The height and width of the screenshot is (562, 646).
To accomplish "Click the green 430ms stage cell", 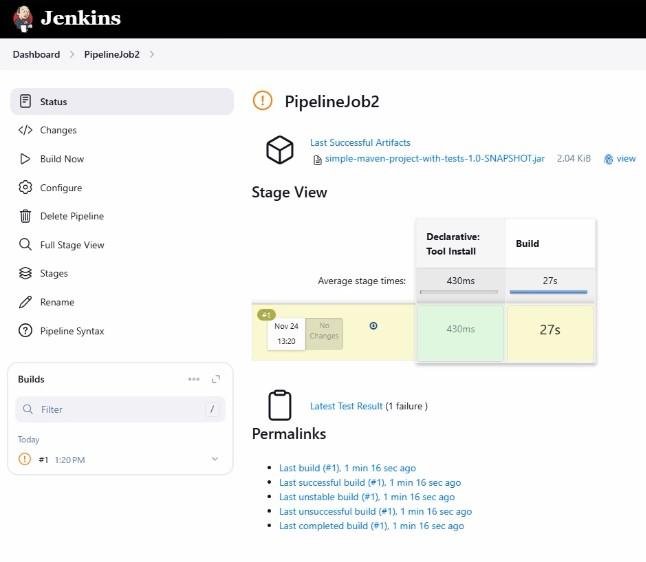I will [x=461, y=333].
